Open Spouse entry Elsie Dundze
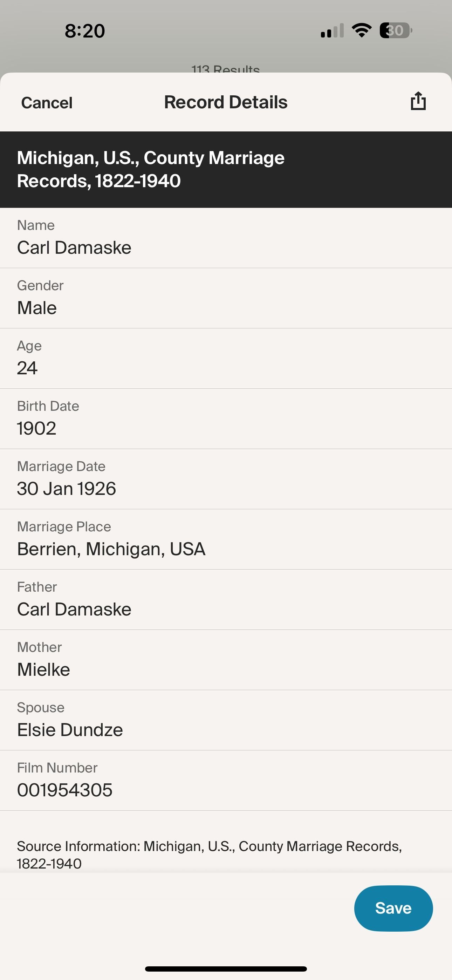The height and width of the screenshot is (980, 452). pyautogui.click(x=70, y=729)
